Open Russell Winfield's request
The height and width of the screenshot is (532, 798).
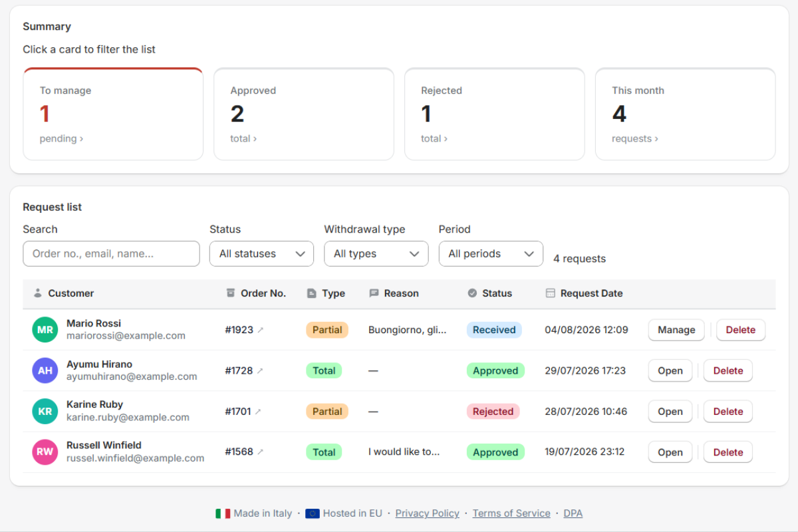670,452
